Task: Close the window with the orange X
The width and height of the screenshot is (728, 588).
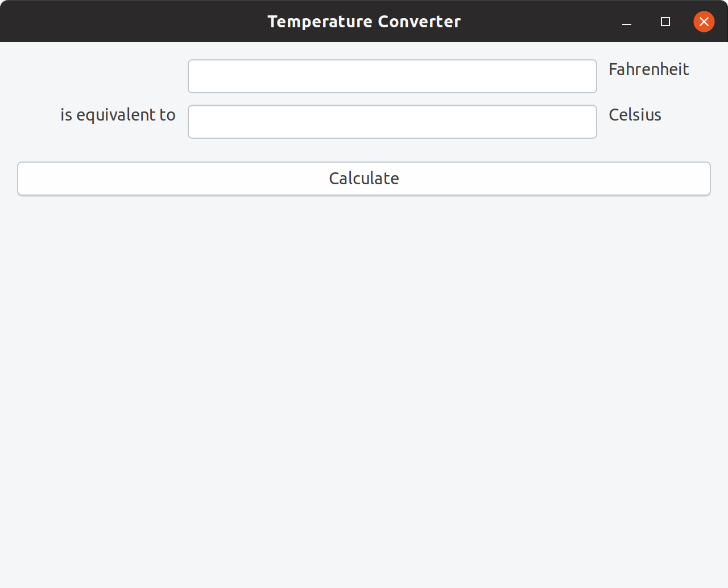Action: coord(704,22)
